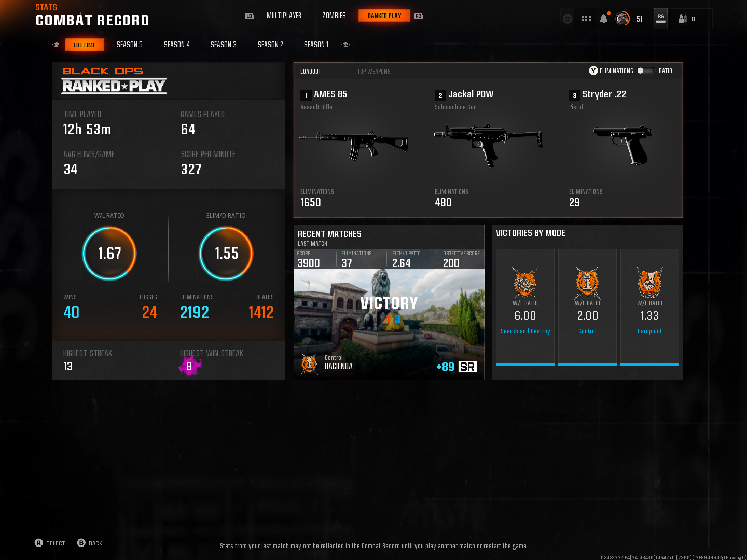This screenshot has height=560, width=747.
Task: Click the W/L Ratio 1.67 gauge
Action: [x=109, y=254]
